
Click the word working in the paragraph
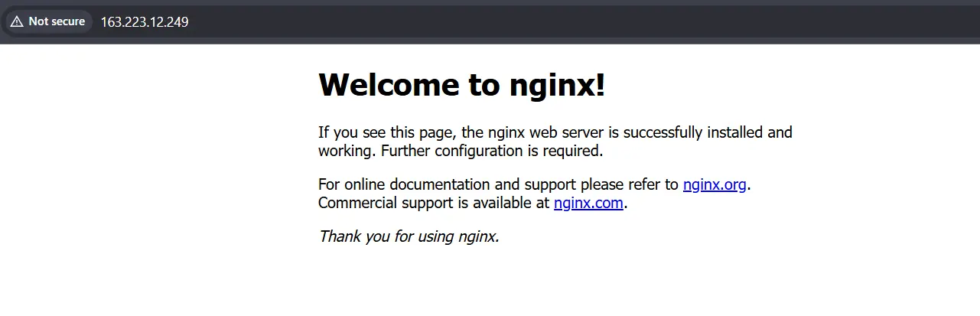coord(347,151)
